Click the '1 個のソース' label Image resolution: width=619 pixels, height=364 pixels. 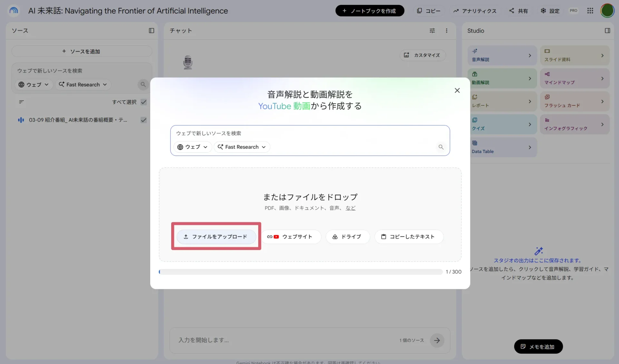(x=412, y=340)
